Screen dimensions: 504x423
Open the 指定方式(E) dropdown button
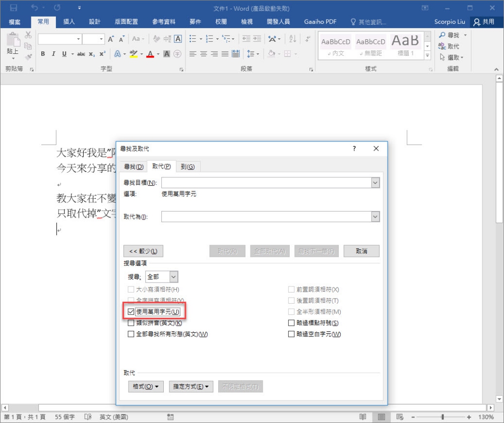191,387
